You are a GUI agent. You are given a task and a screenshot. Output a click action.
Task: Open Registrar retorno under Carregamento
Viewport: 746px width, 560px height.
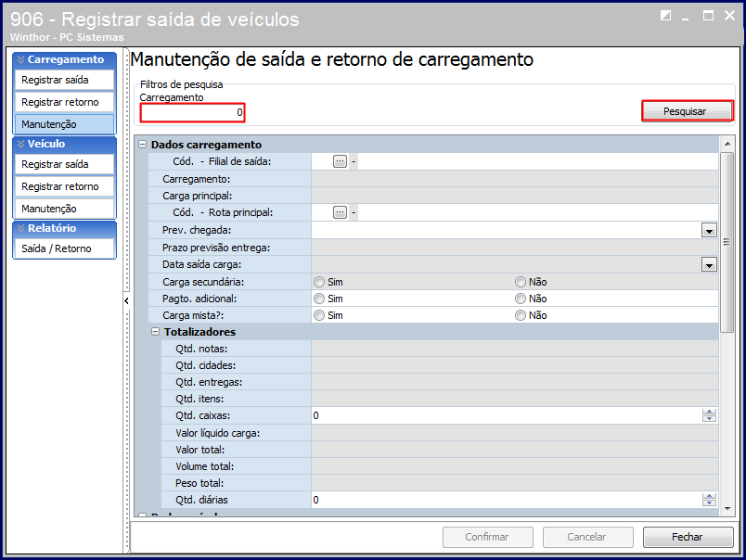pos(64,102)
